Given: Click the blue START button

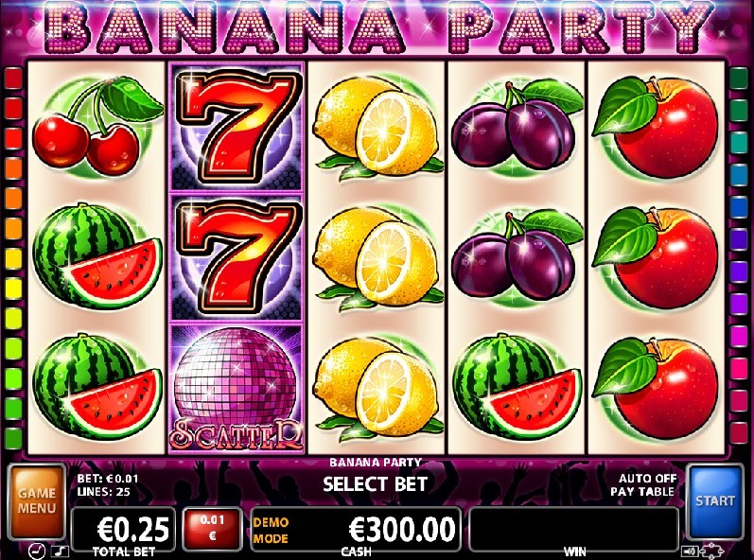Looking at the screenshot, I should coord(714,501).
